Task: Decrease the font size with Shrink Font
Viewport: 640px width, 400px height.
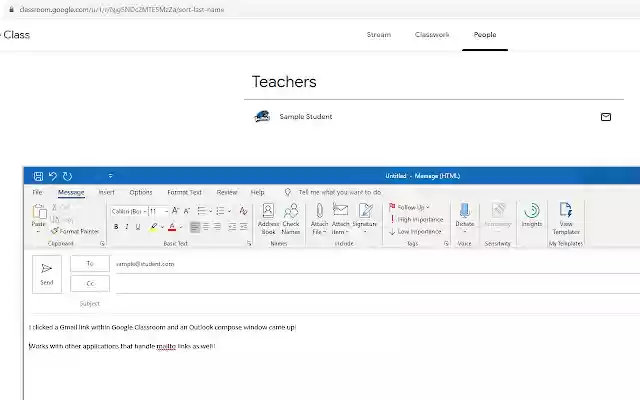Action: (x=187, y=211)
